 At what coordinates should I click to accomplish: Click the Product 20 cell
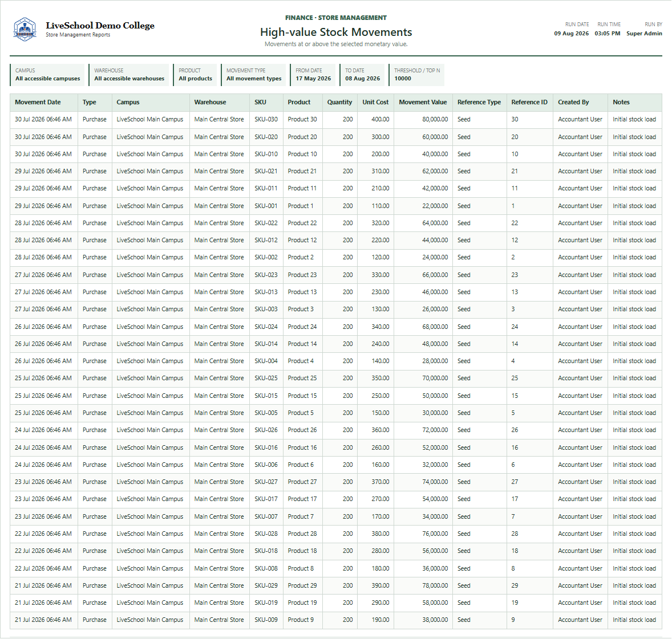[302, 137]
